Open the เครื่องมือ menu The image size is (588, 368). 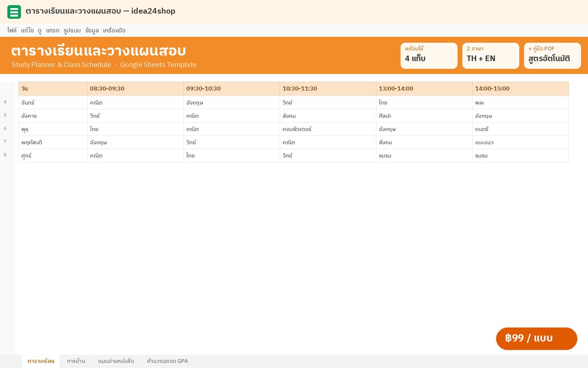114,30
